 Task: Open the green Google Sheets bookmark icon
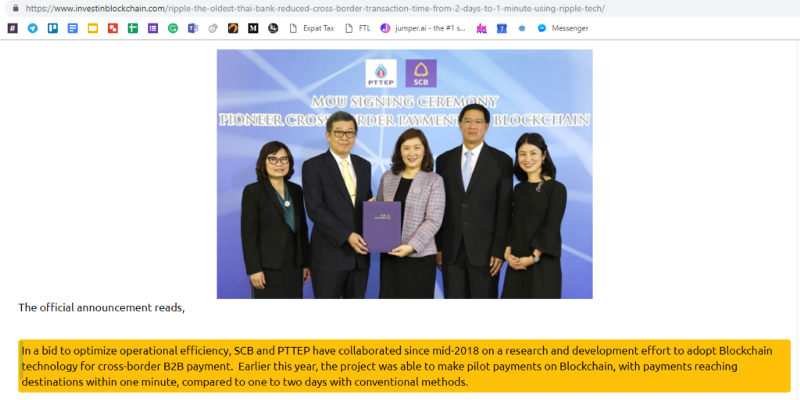(133, 29)
